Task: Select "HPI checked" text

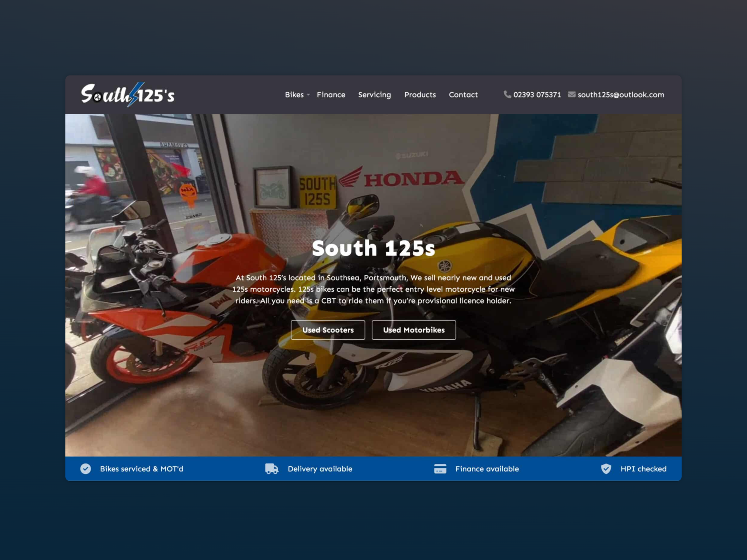Action: click(x=643, y=469)
